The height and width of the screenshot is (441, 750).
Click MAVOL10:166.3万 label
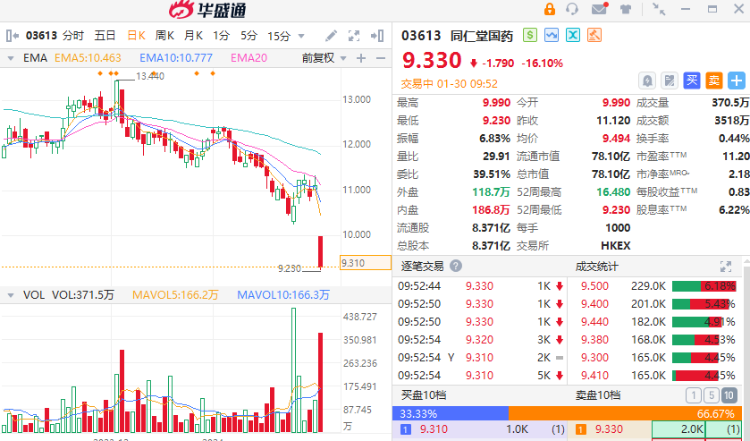pos(283,295)
